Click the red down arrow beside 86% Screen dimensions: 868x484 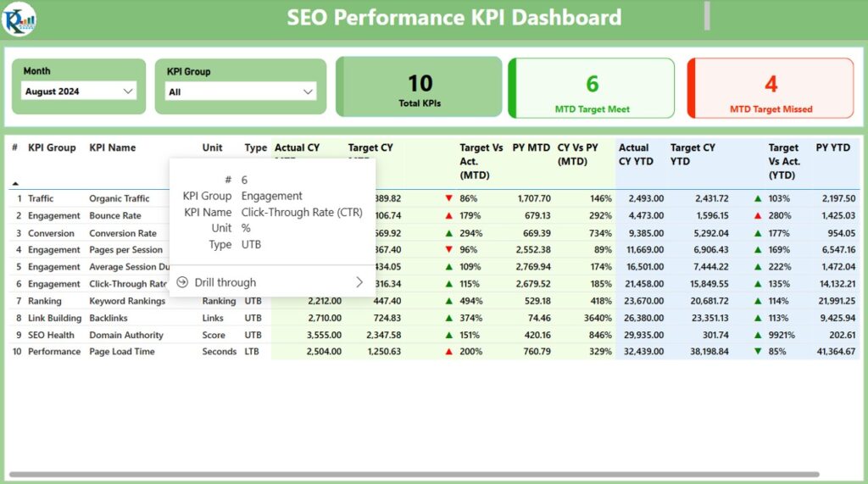(449, 198)
